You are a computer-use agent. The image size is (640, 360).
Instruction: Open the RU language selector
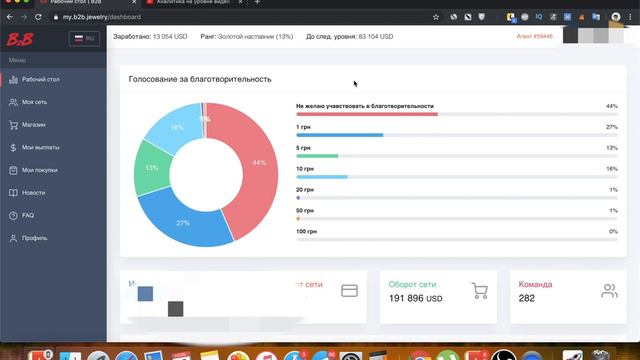click(x=84, y=39)
